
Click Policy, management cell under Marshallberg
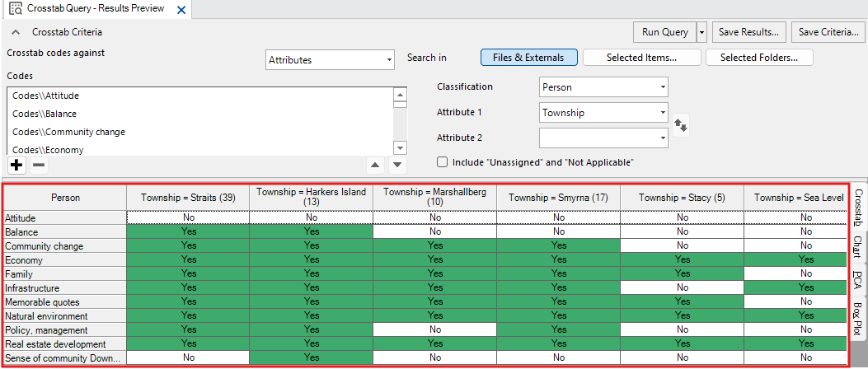pyautogui.click(x=435, y=330)
